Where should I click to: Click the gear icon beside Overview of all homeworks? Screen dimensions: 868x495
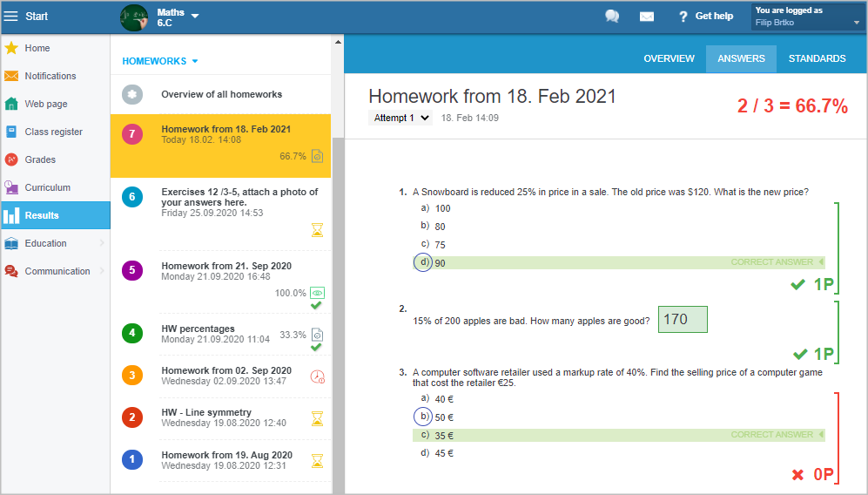point(132,95)
